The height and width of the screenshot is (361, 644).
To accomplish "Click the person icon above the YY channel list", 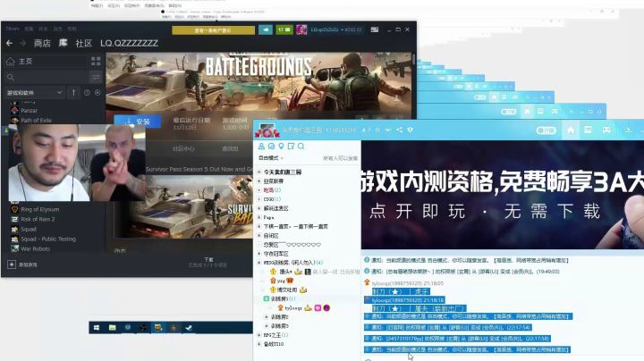I will tap(261, 147).
